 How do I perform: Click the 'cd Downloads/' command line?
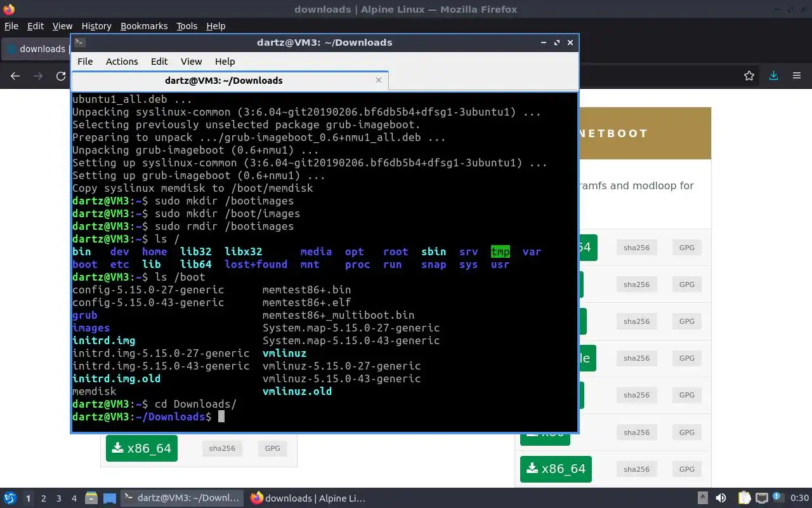pos(196,404)
